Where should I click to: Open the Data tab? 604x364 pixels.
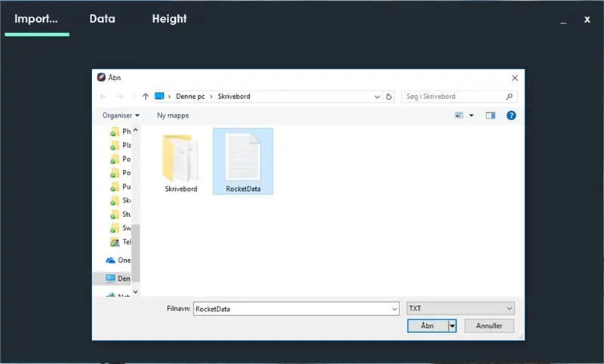[x=102, y=19]
